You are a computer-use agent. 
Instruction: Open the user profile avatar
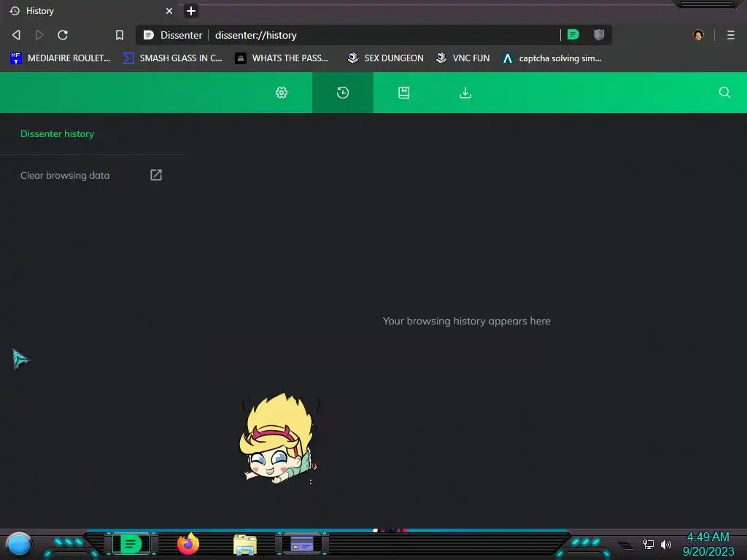click(698, 35)
